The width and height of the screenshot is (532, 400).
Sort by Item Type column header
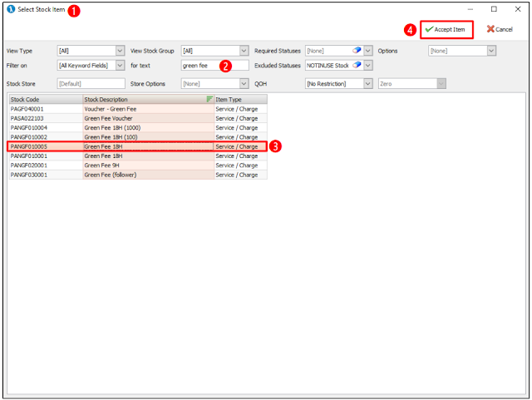(240, 100)
